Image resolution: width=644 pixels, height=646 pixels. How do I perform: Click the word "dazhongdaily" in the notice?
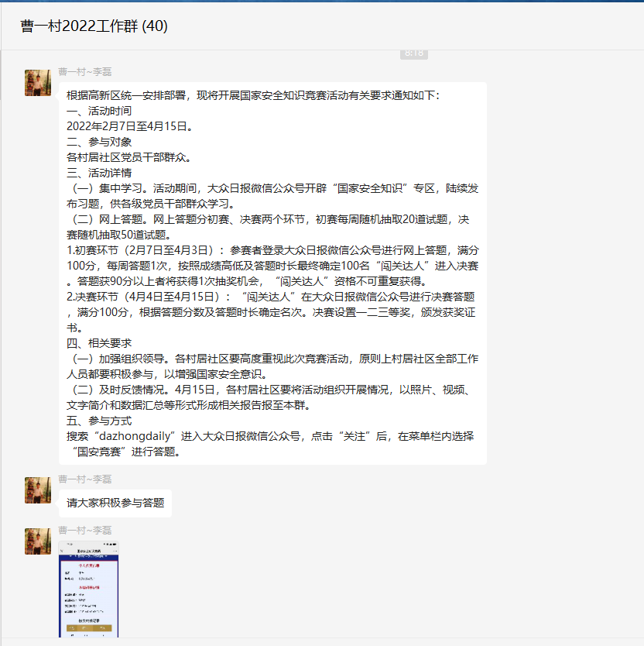coord(135,436)
